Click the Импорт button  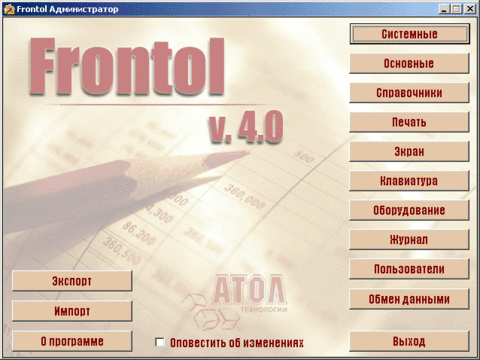coord(72,311)
